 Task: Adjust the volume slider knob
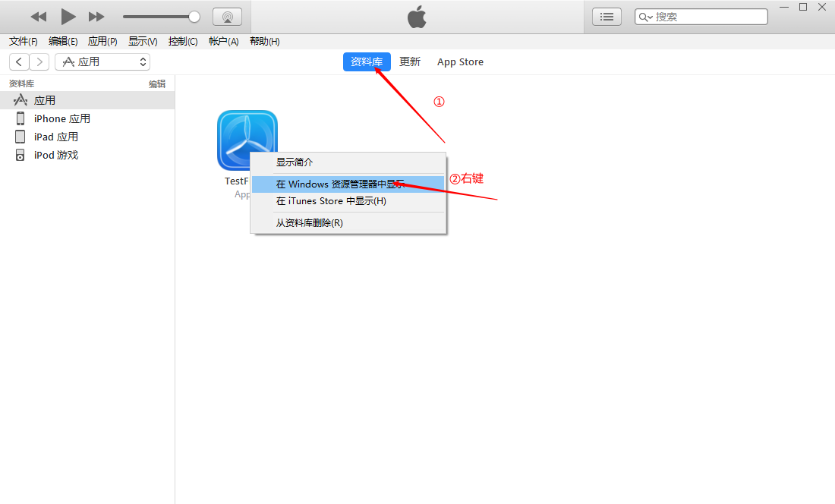(194, 17)
